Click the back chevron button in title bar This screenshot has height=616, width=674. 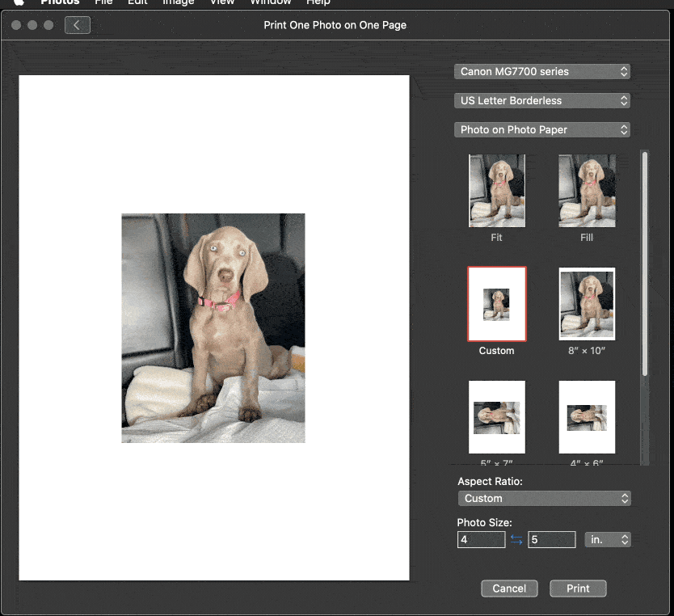click(78, 25)
